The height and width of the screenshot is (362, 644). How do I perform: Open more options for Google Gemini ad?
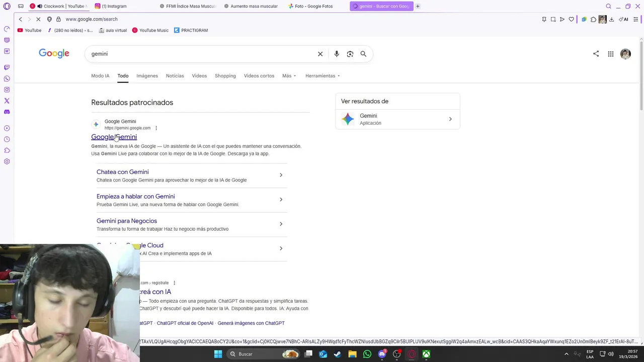point(156,128)
